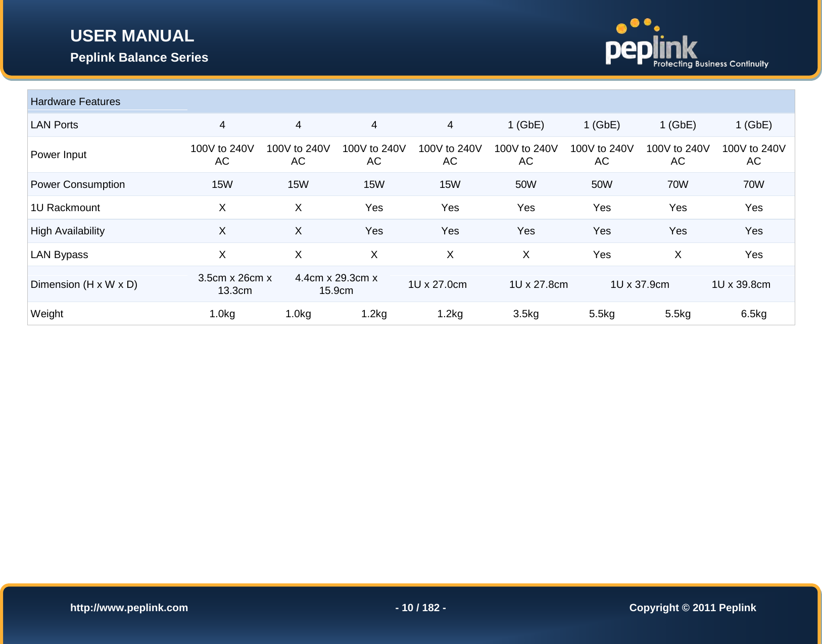This screenshot has width=822, height=644.
Task: Click the 6.5kg weight value
Action: point(754,314)
